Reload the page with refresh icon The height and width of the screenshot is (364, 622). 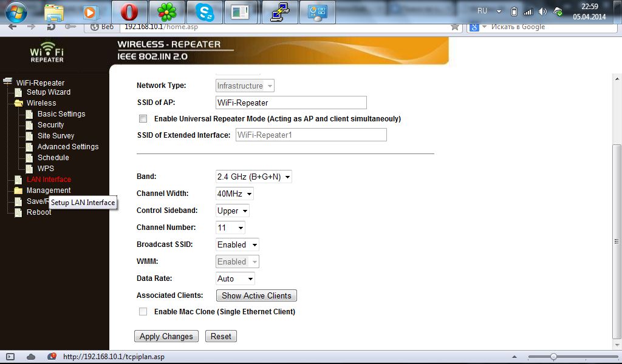click(x=51, y=27)
